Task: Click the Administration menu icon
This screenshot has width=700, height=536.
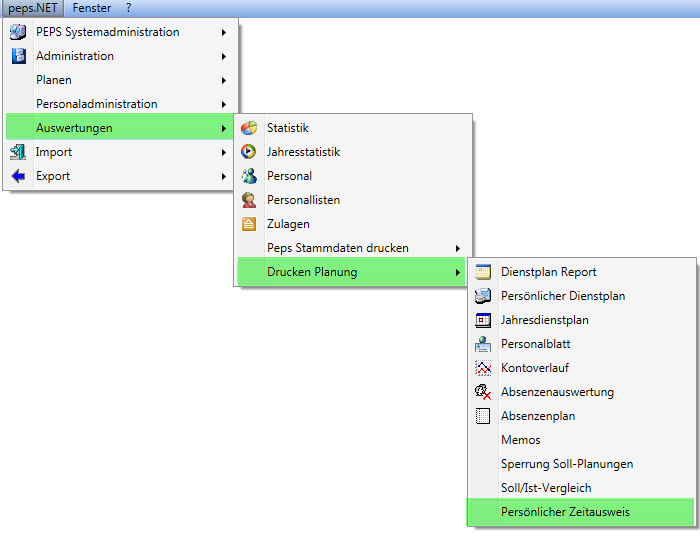Action: coord(18,56)
